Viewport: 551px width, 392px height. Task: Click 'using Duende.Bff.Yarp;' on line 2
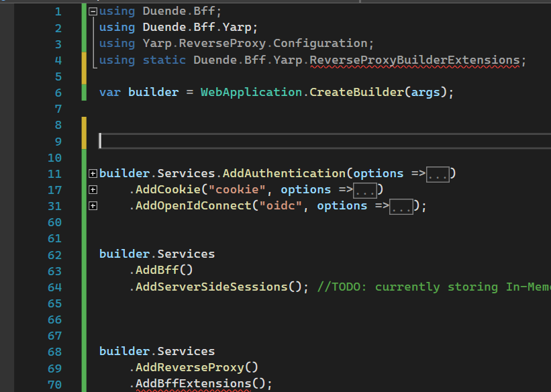(x=179, y=28)
